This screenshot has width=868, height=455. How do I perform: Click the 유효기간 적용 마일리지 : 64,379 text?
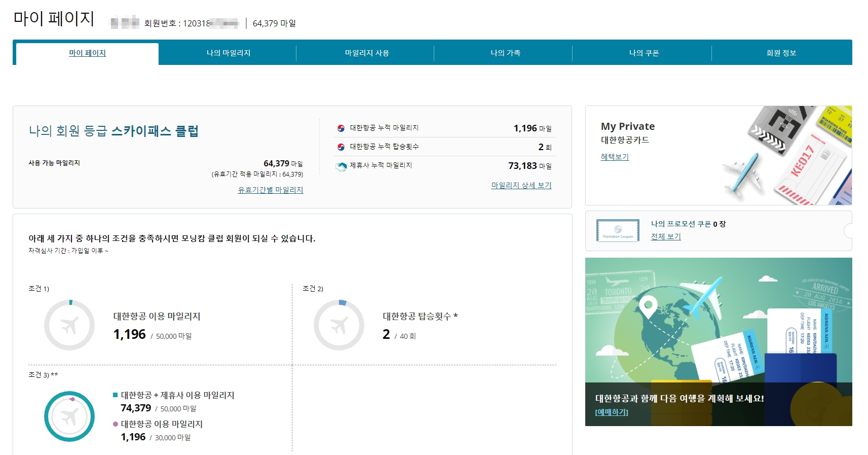point(257,174)
